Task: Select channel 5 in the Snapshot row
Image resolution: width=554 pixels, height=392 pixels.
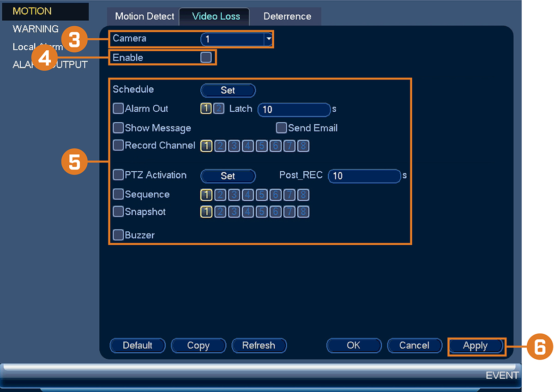Action: click(262, 212)
